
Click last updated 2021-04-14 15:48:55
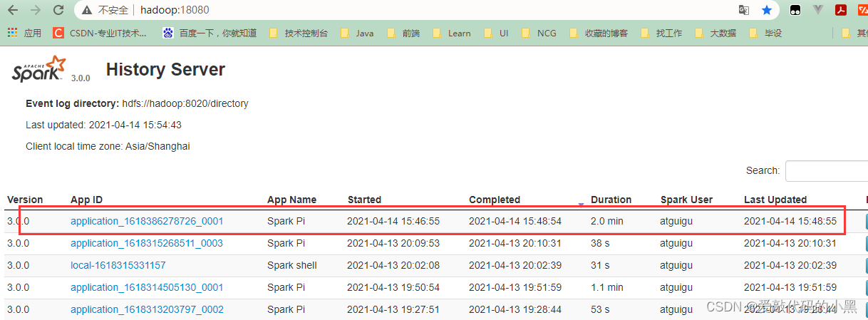790,221
